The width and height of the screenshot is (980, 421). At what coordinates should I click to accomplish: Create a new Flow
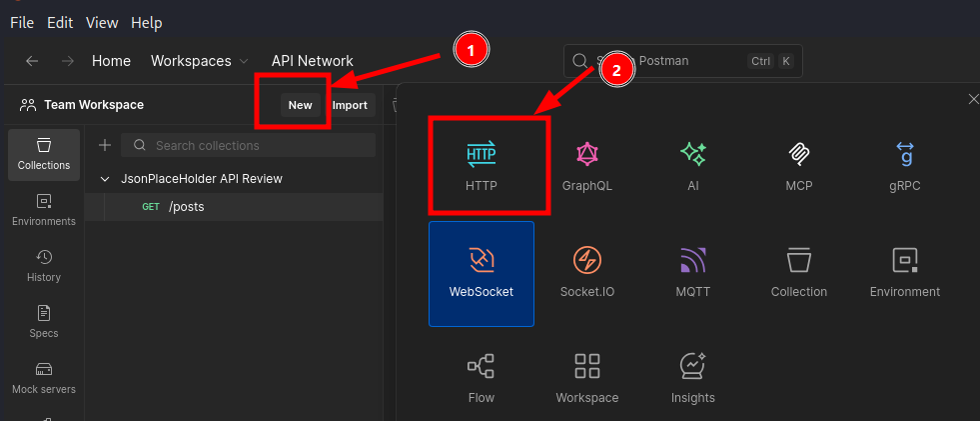(x=482, y=377)
